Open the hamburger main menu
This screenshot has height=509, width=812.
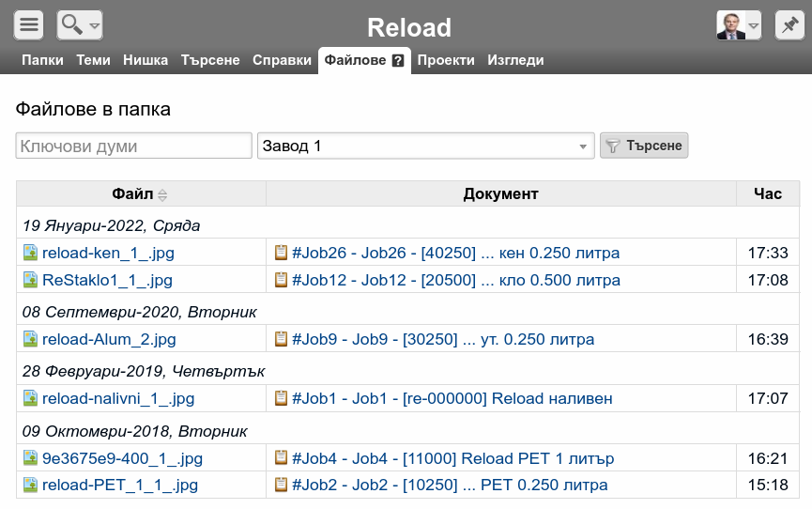click(x=29, y=25)
